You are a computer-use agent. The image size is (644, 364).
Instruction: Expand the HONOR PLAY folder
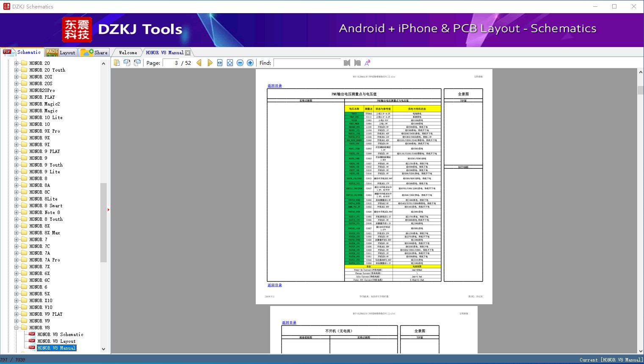(x=16, y=97)
